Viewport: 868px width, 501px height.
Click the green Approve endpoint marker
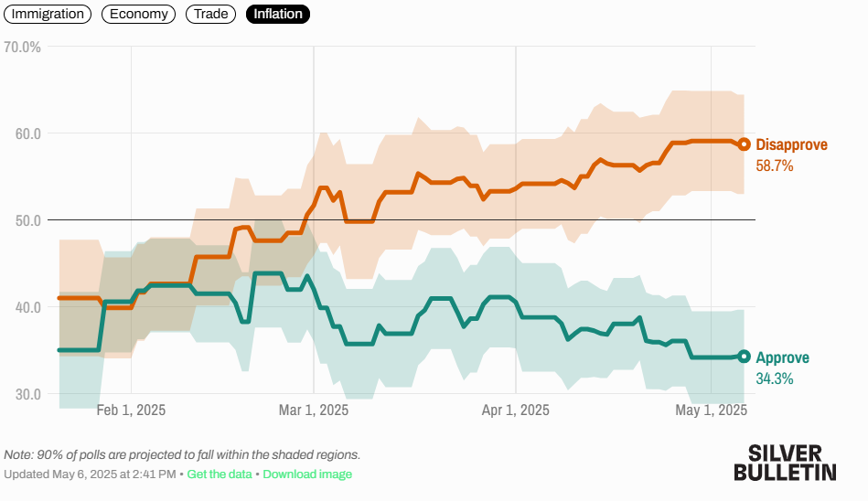(x=744, y=357)
